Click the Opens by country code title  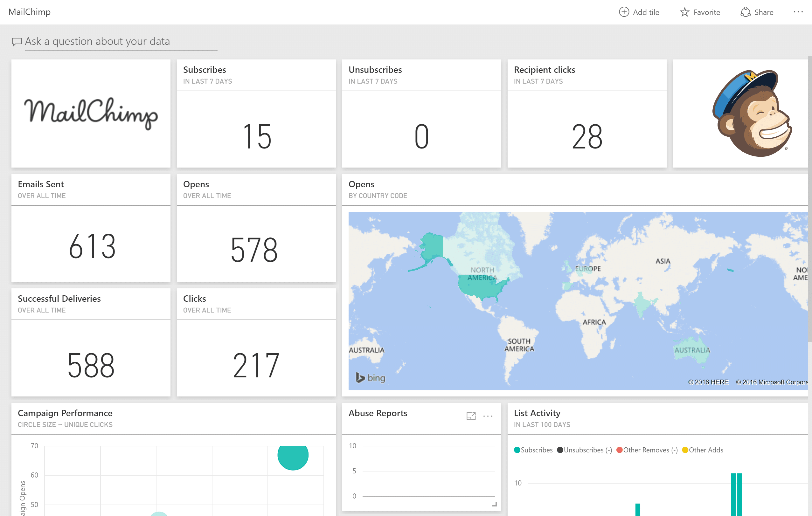361,184
